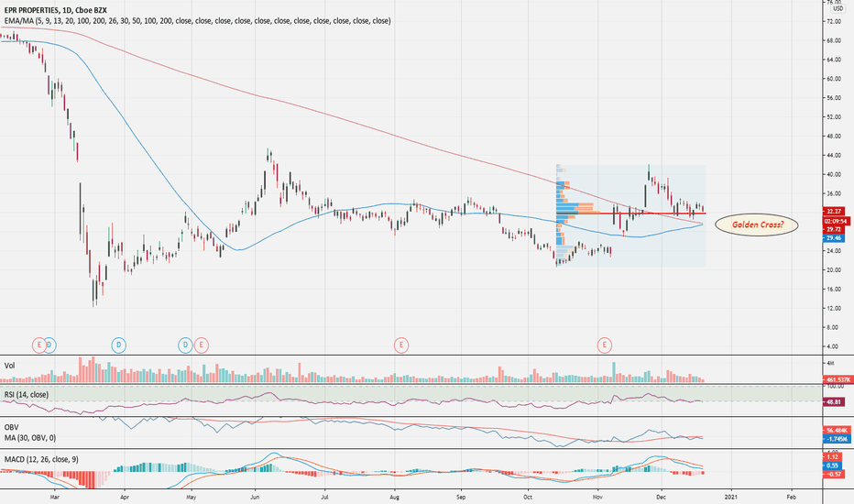Click the 'Jun' label on time axis
854x504 pixels.
255,497
